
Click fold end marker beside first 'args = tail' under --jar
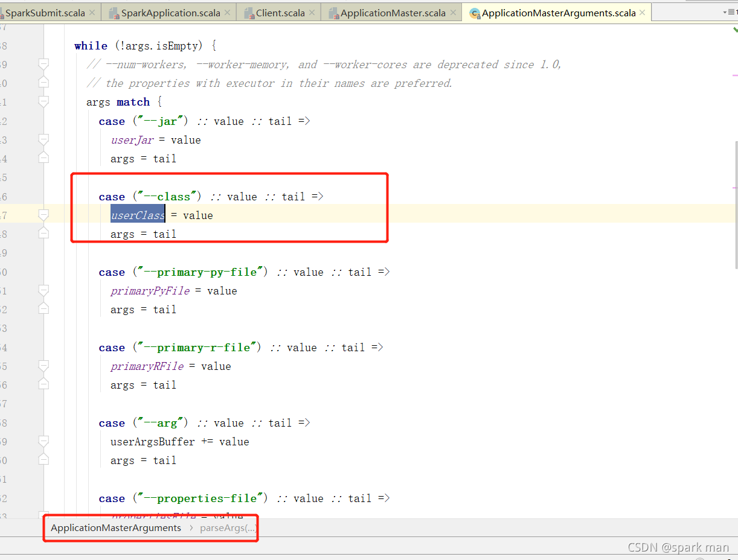pyautogui.click(x=43, y=159)
